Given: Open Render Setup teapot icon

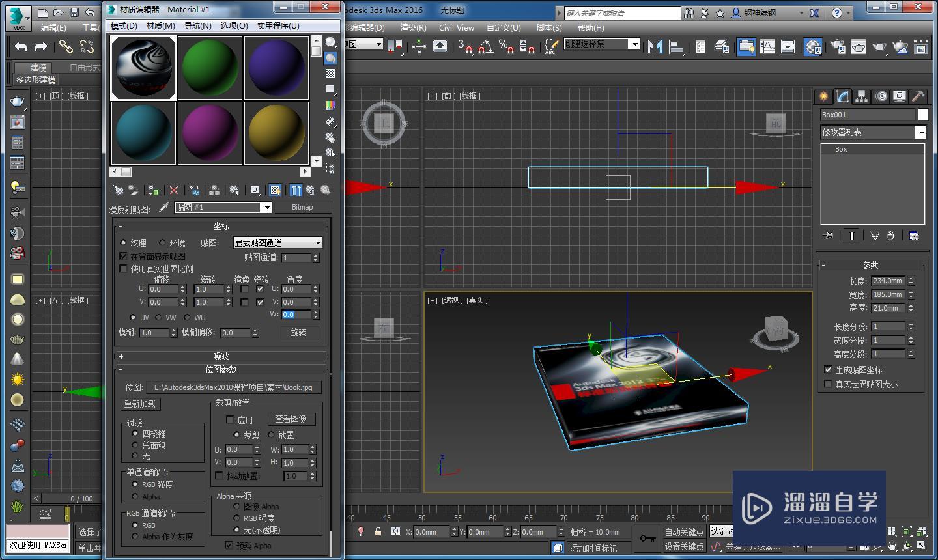Looking at the screenshot, I should point(837,46).
